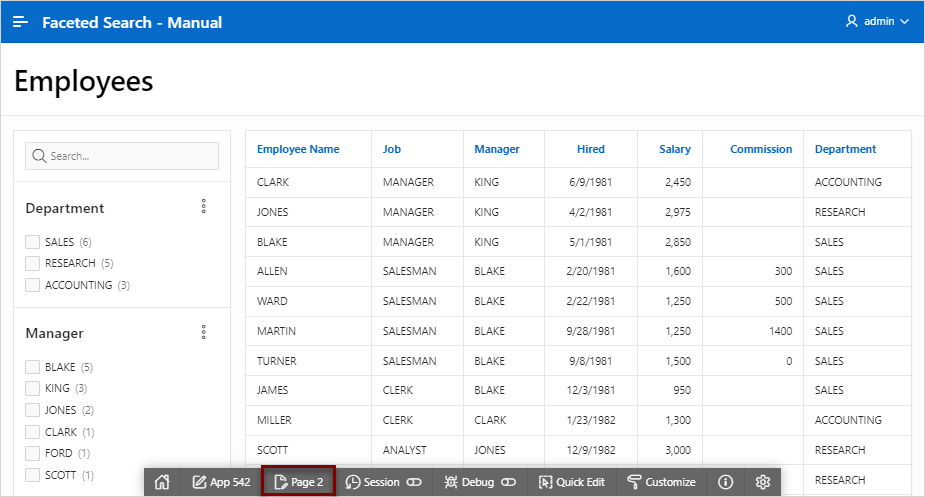925x497 pixels.
Task: Check the CLARK manager checkbox
Action: 32,432
